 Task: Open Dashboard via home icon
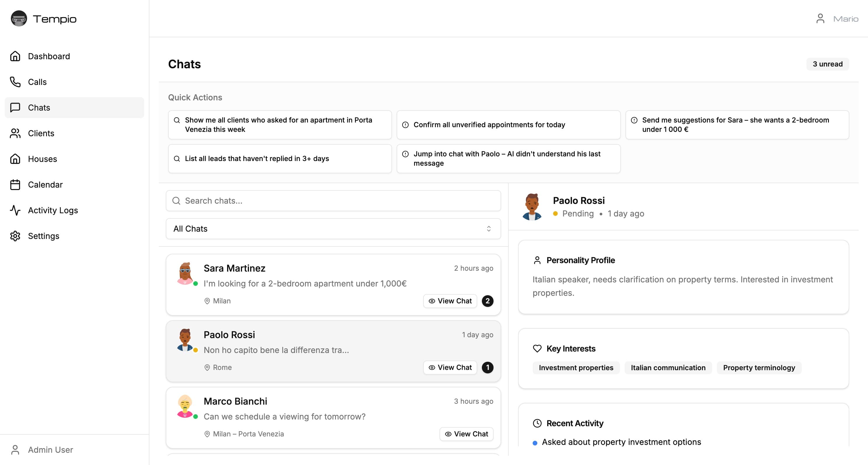click(15, 56)
